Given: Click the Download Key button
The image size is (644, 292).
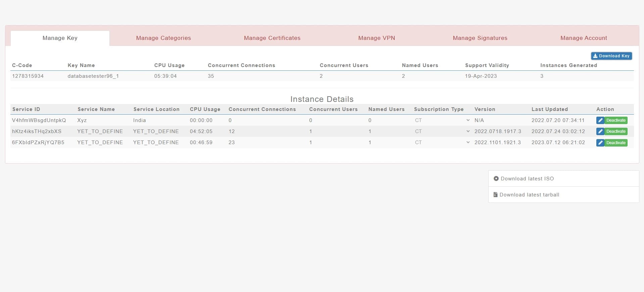Looking at the screenshot, I should point(611,56).
